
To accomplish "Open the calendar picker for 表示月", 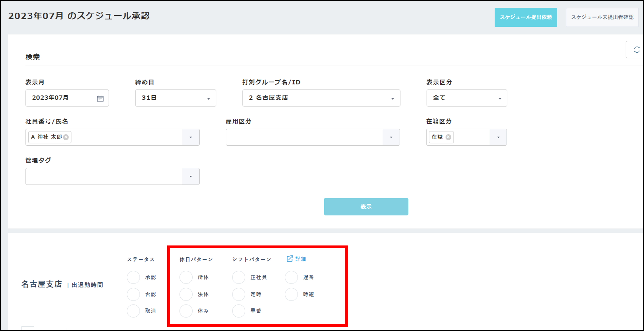I will 100,98.
